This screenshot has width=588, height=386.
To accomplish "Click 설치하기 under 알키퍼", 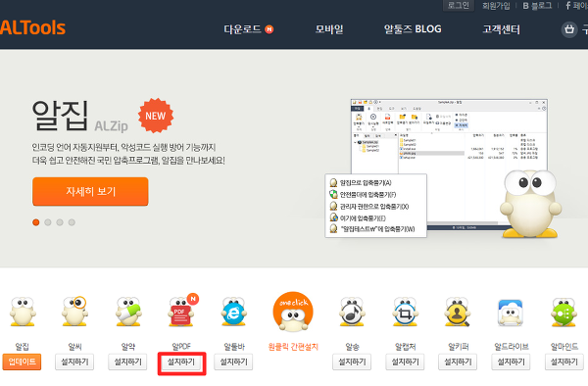I will coord(458,362).
